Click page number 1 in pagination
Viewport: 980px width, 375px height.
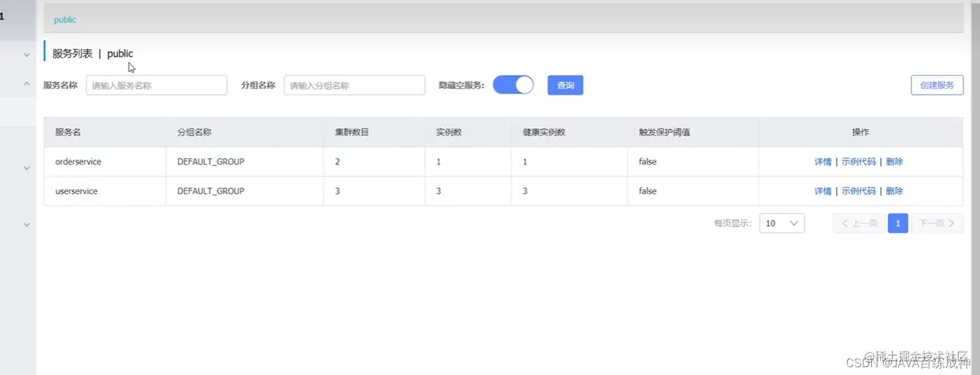898,223
